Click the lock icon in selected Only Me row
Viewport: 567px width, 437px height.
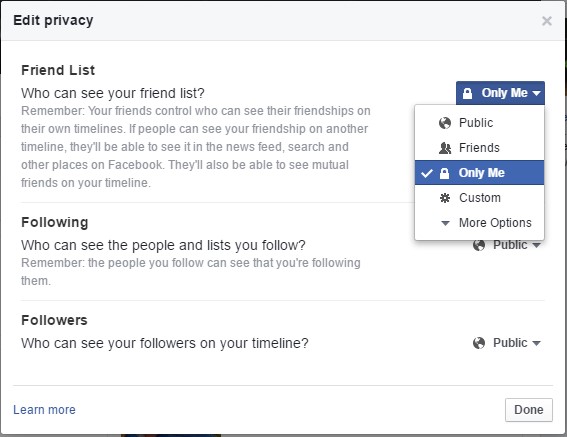click(444, 173)
